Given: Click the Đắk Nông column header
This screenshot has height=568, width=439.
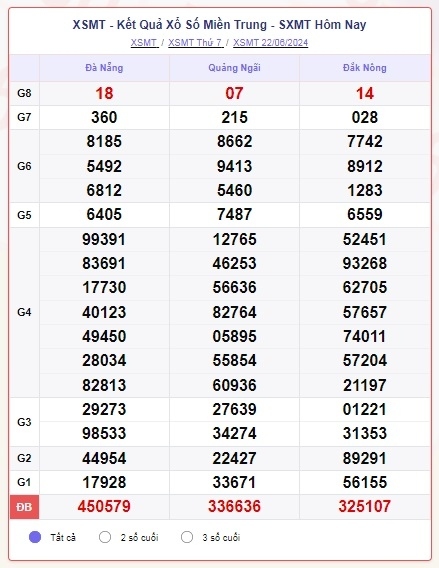Looking at the screenshot, I should [x=365, y=68].
